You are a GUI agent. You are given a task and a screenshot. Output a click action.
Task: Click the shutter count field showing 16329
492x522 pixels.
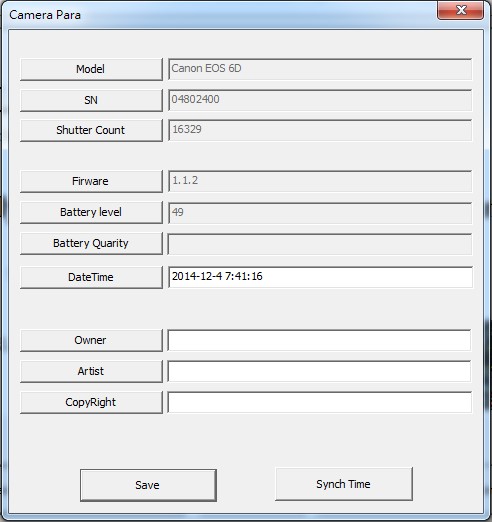pos(320,130)
